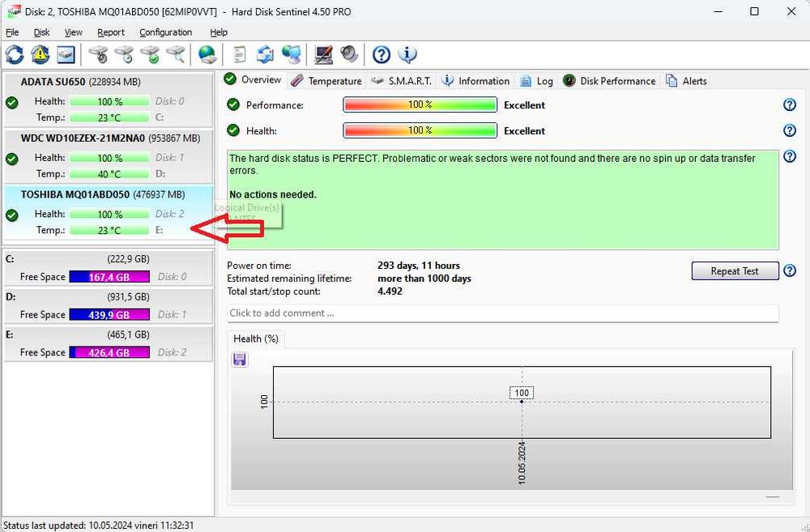
Task: Open the View menu
Action: point(74,32)
